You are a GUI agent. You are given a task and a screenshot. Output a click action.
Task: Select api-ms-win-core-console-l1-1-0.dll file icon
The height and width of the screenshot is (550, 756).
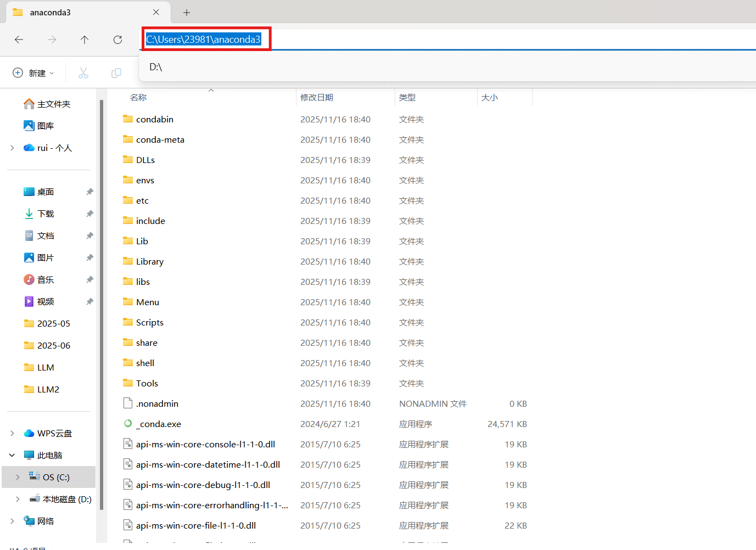(128, 444)
